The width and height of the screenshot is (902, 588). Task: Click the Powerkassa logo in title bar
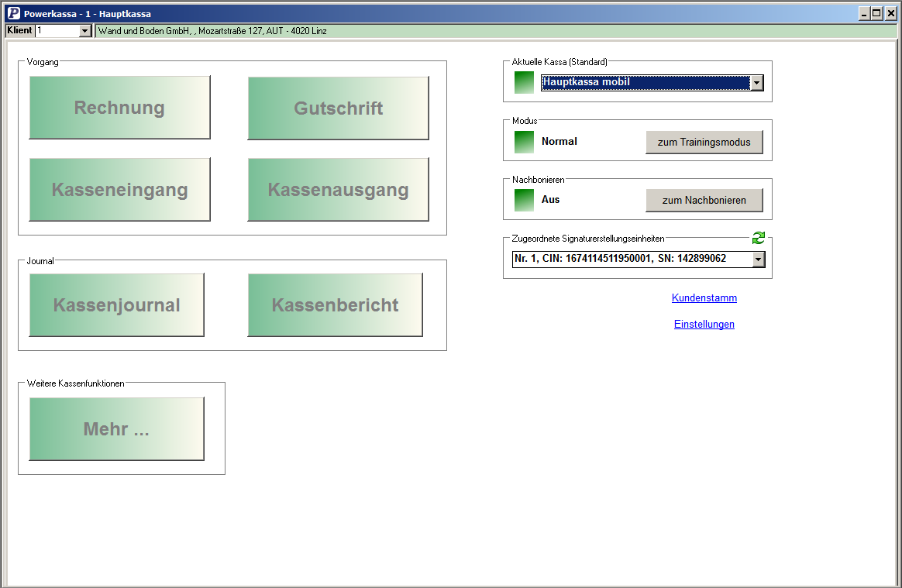(13, 13)
